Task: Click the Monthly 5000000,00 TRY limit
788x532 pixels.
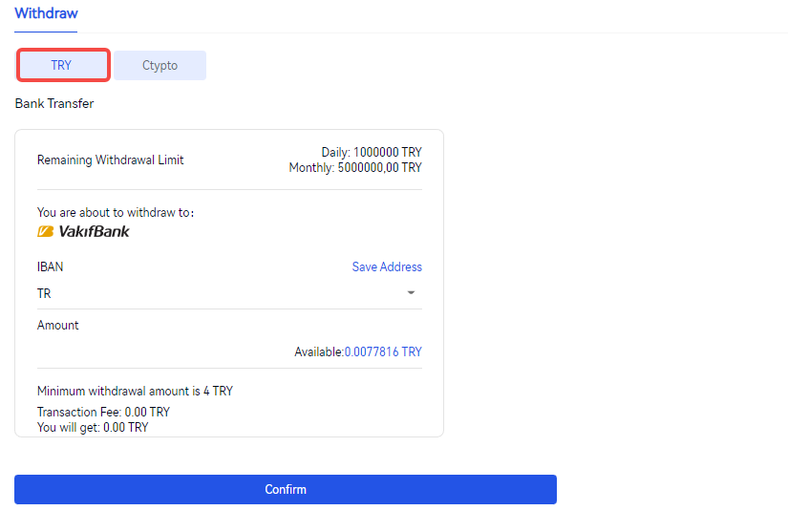Action: point(355,168)
